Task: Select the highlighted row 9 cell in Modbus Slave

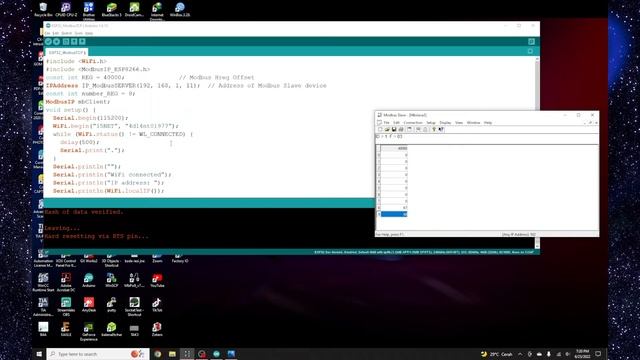Action: pyautogui.click(x=394, y=214)
